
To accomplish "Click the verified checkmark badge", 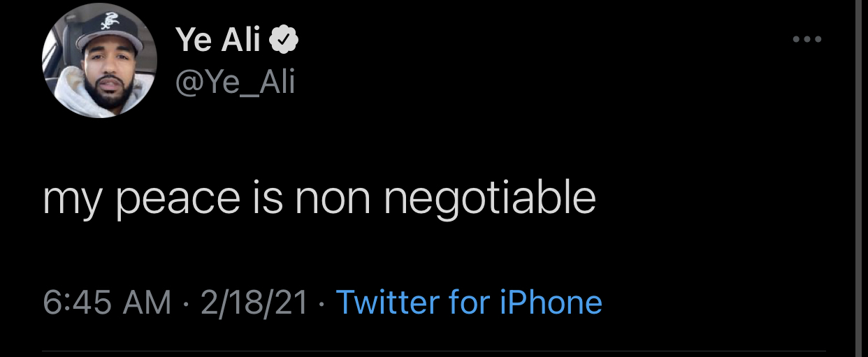I will (284, 42).
